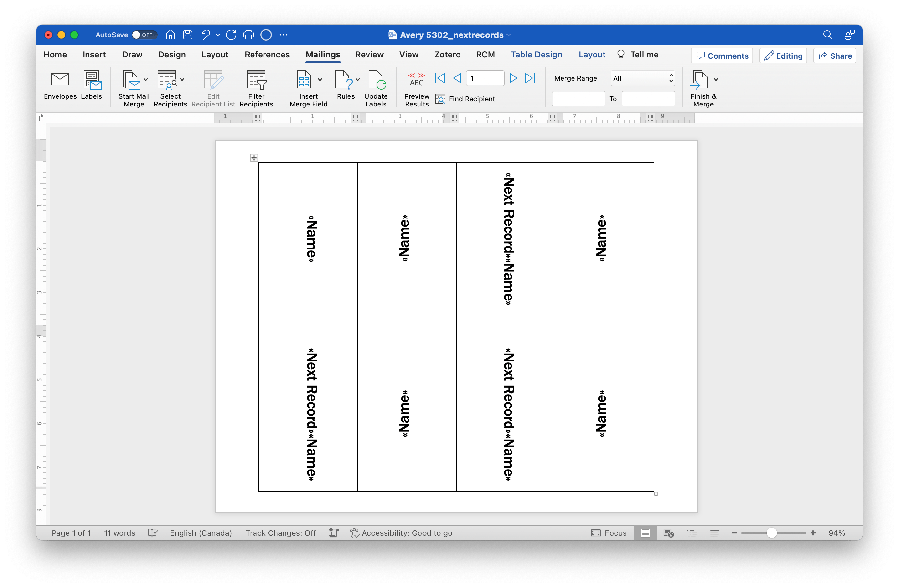The width and height of the screenshot is (899, 588).
Task: Click the record number input field
Action: click(485, 78)
